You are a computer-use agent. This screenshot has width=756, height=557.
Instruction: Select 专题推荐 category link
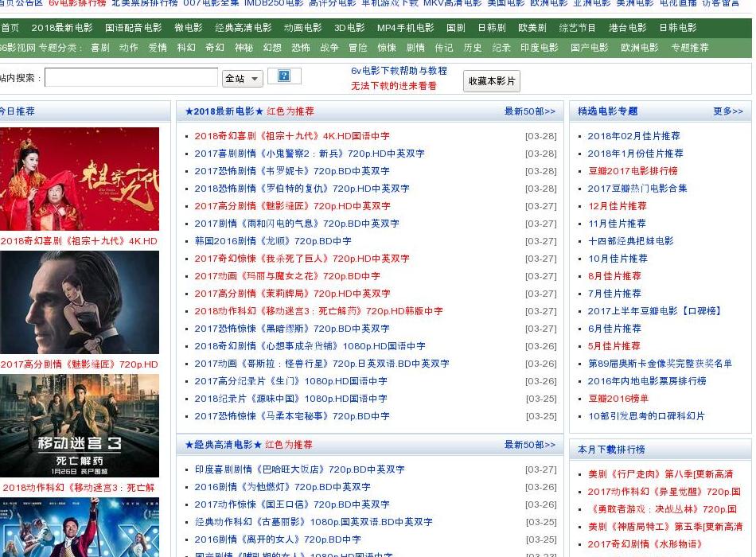690,48
